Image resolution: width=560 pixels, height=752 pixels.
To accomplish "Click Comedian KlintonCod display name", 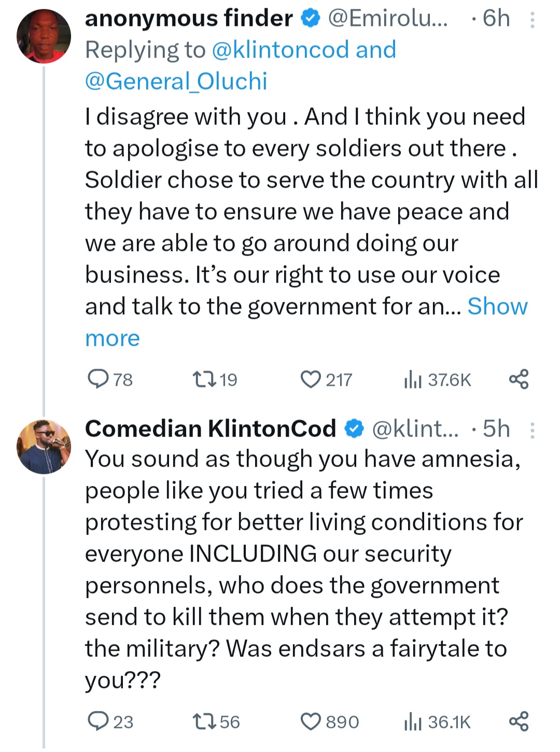I will 210,429.
